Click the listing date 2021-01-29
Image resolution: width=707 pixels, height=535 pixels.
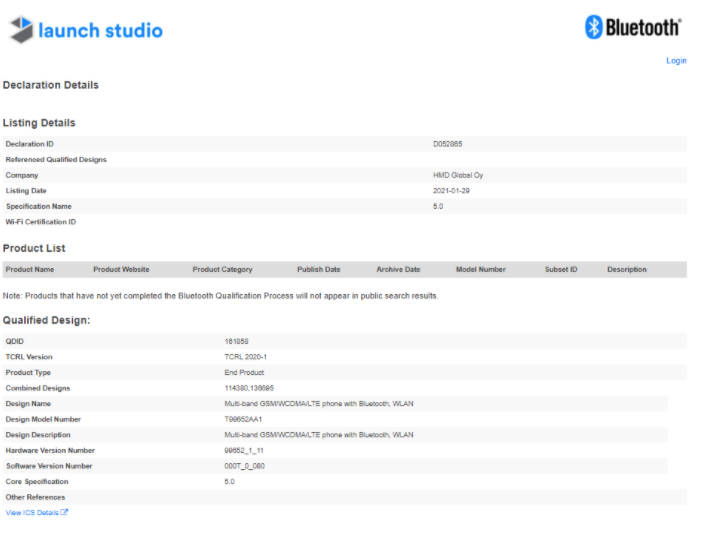[x=451, y=190]
